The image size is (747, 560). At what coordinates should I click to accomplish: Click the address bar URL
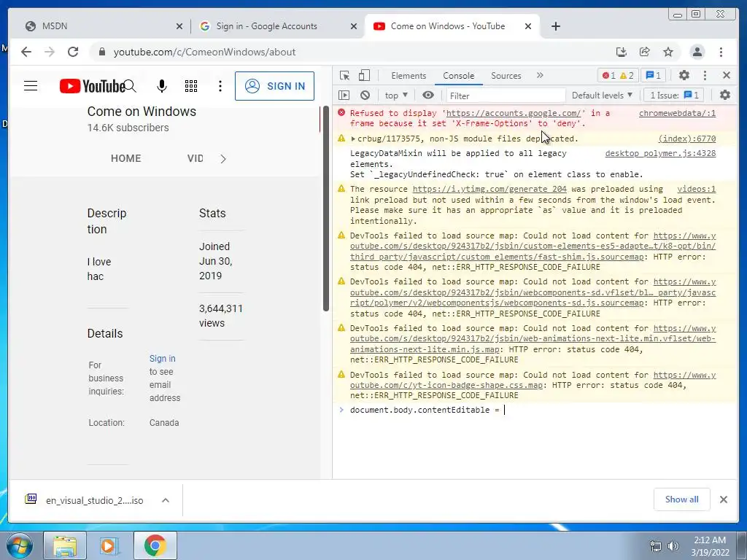(x=204, y=52)
